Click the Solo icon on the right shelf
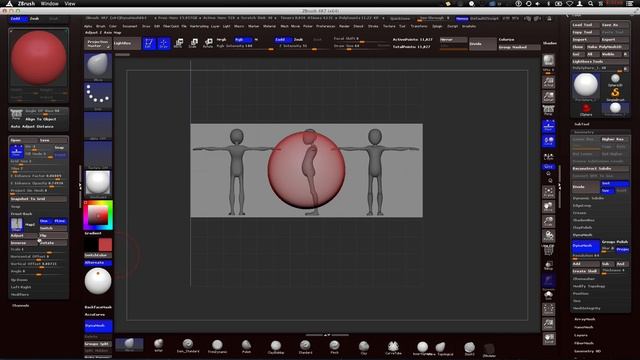Image resolution: width=640 pixels, height=360 pixels. [x=549, y=295]
